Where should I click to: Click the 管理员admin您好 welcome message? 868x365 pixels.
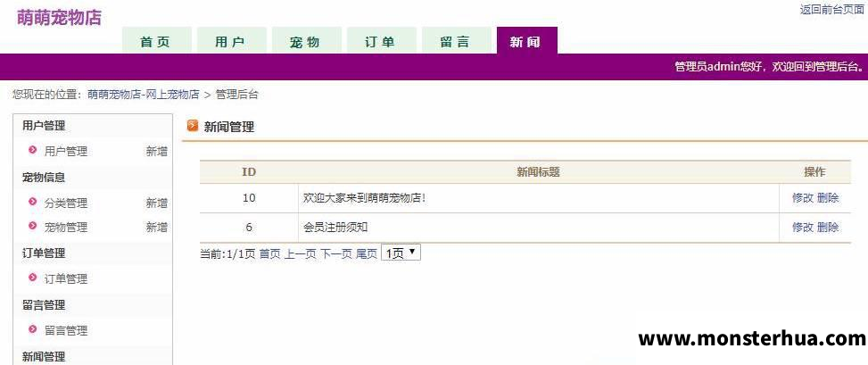[769, 67]
